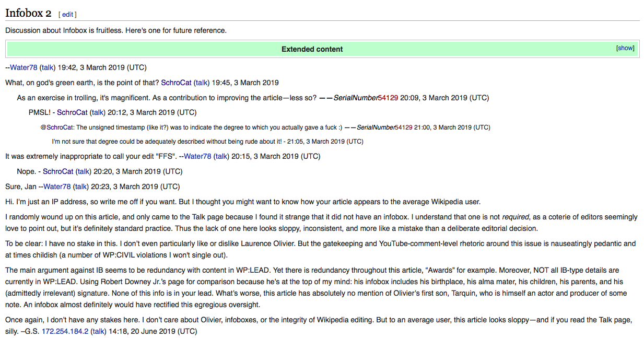Open Water78's talk link at 19:42 signature
Screen dimensions: 644x338
click(x=48, y=67)
